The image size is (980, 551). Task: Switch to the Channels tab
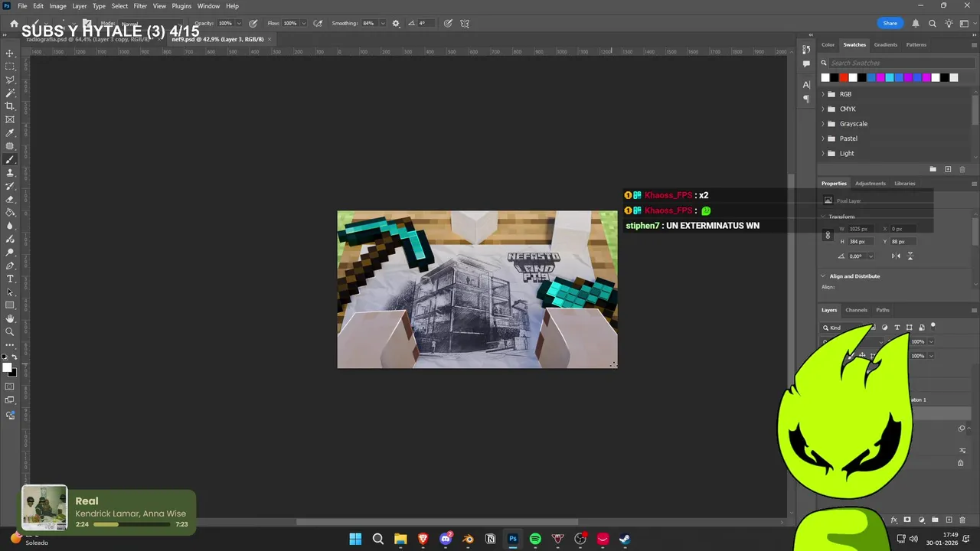point(856,310)
